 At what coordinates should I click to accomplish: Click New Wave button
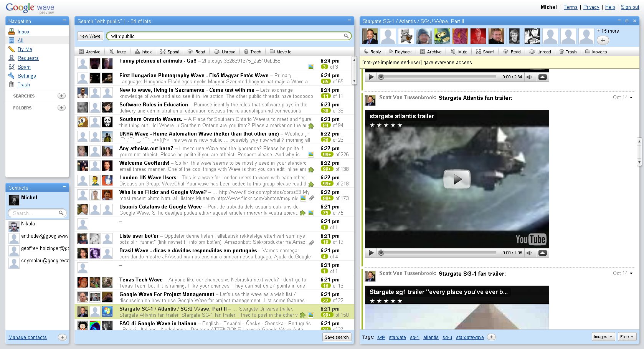click(90, 36)
